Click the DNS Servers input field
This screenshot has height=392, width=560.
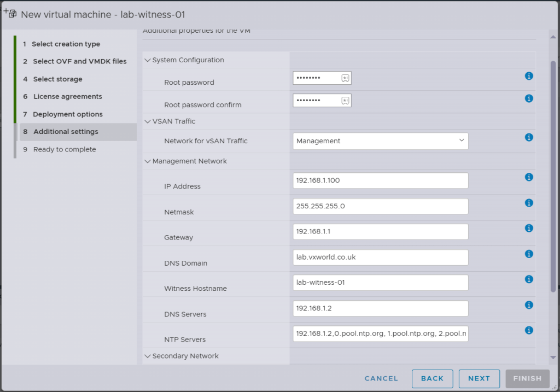point(380,308)
